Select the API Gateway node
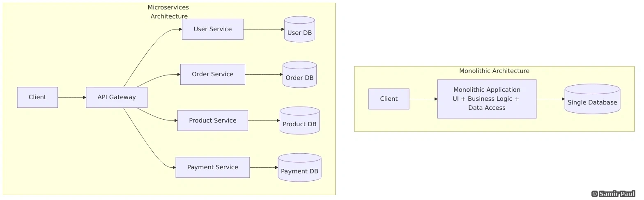The height and width of the screenshot is (200, 644). click(117, 98)
